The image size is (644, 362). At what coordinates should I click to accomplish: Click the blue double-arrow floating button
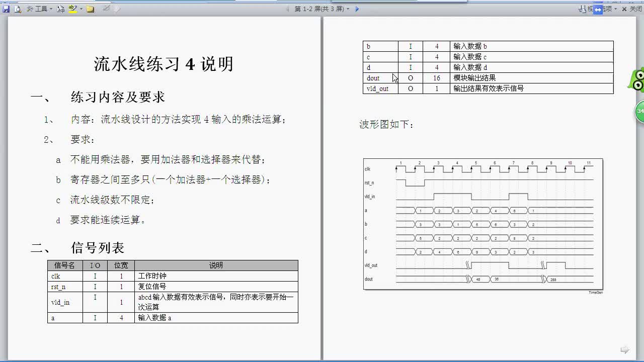coord(598,10)
